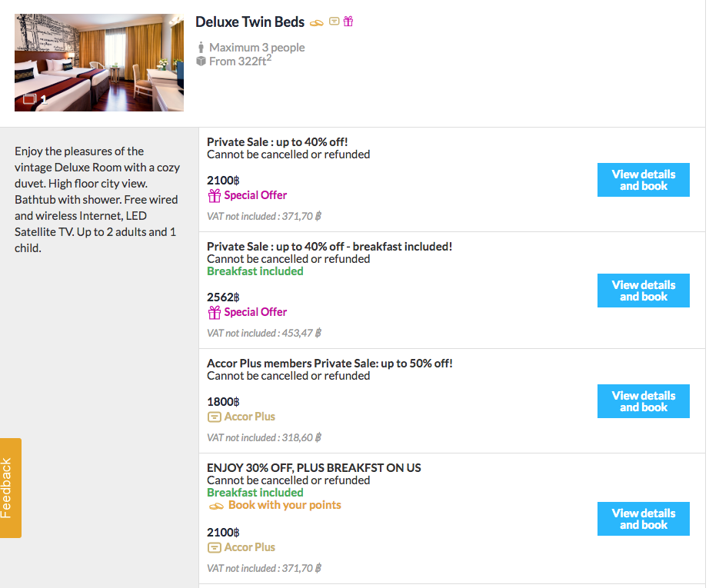Click the Special Offer label under 2100฿

(255, 195)
